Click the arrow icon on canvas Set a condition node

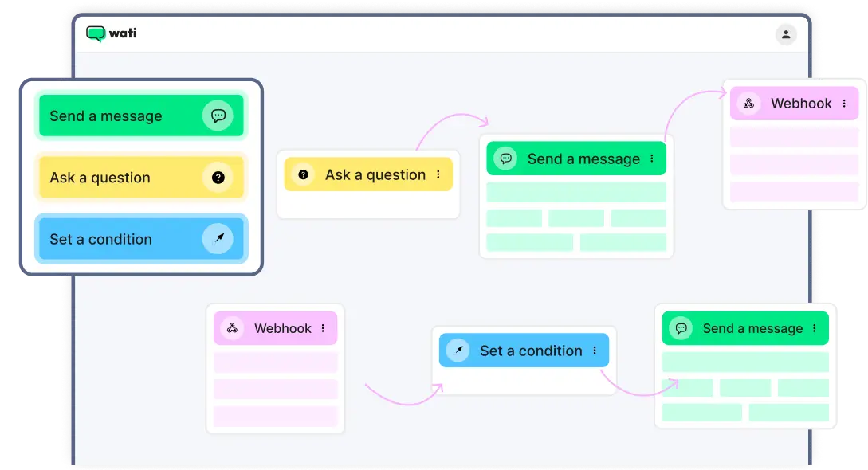pyautogui.click(x=458, y=350)
